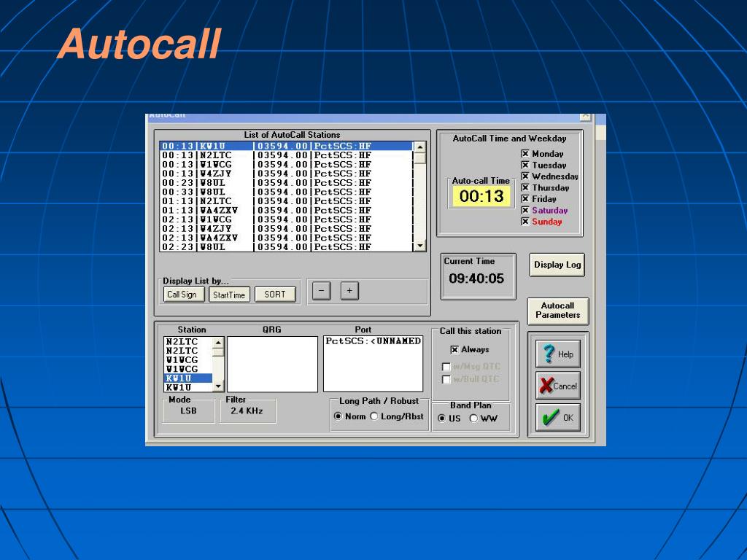
Task: Uncheck the Saturday checkbox
Action: (525, 211)
